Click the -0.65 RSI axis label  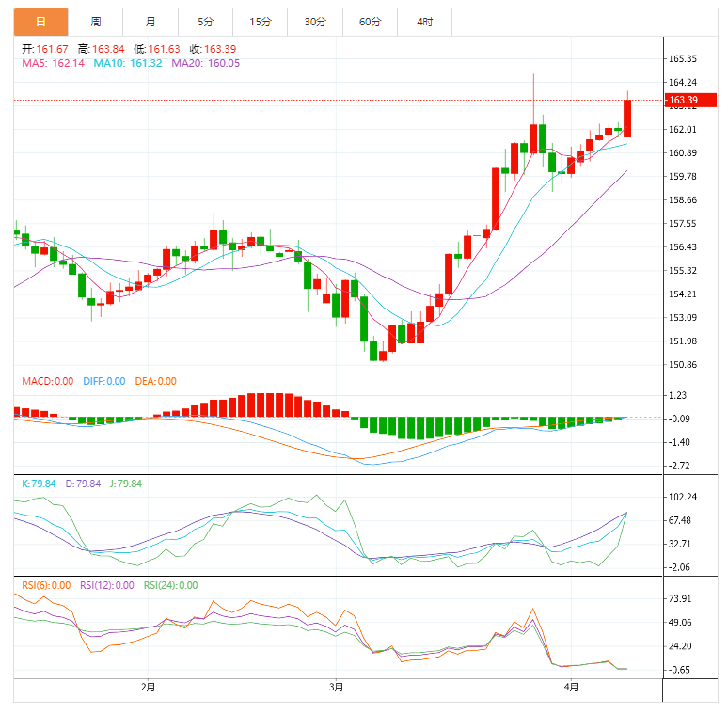[x=679, y=670]
